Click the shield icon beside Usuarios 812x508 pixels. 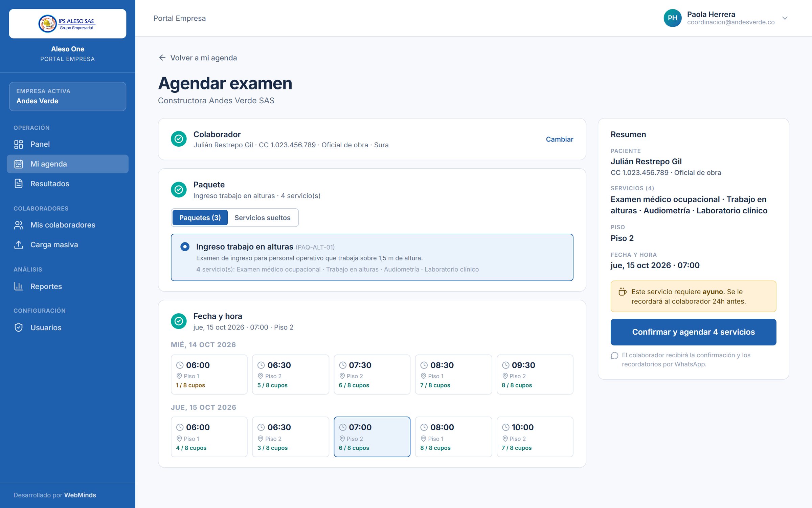[19, 327]
